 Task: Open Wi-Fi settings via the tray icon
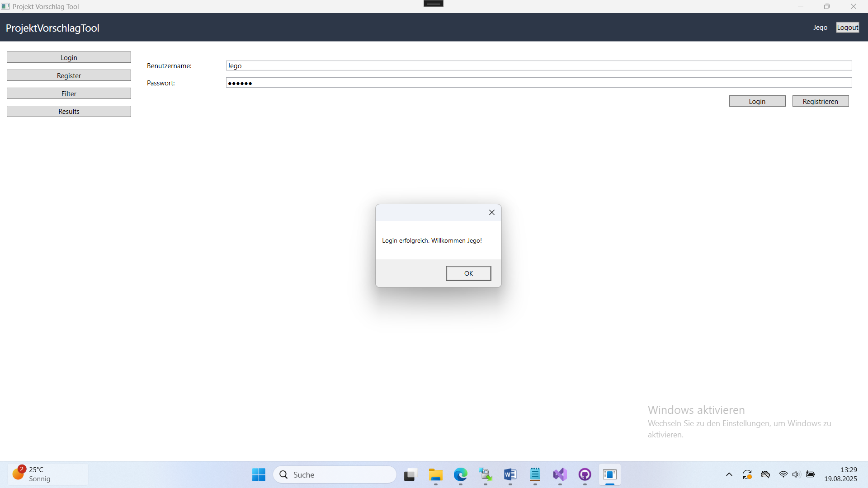pos(783,474)
